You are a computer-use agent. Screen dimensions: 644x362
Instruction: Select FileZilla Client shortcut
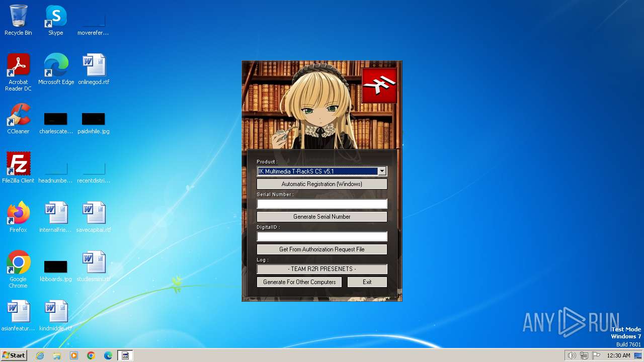pos(18,168)
